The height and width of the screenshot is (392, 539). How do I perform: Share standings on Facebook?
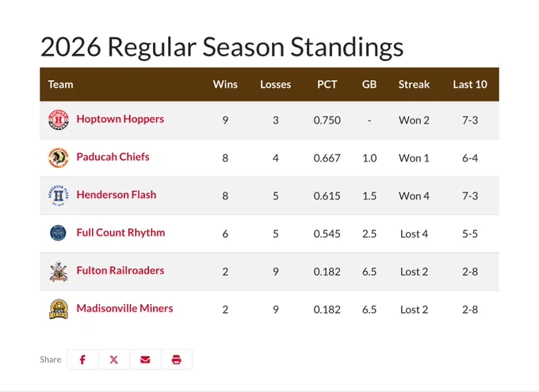[x=83, y=360]
